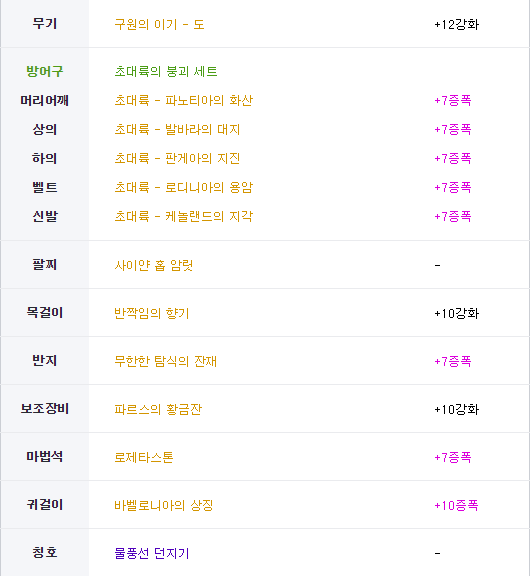Click the weapon name 구원의 이기 - 도
532x576 pixels.
(x=159, y=25)
